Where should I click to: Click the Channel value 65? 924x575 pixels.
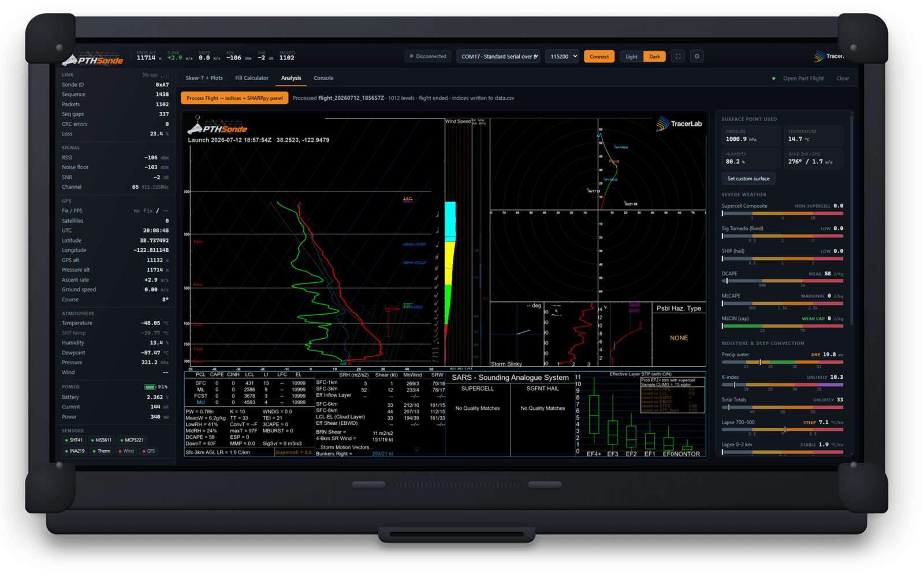click(x=135, y=187)
